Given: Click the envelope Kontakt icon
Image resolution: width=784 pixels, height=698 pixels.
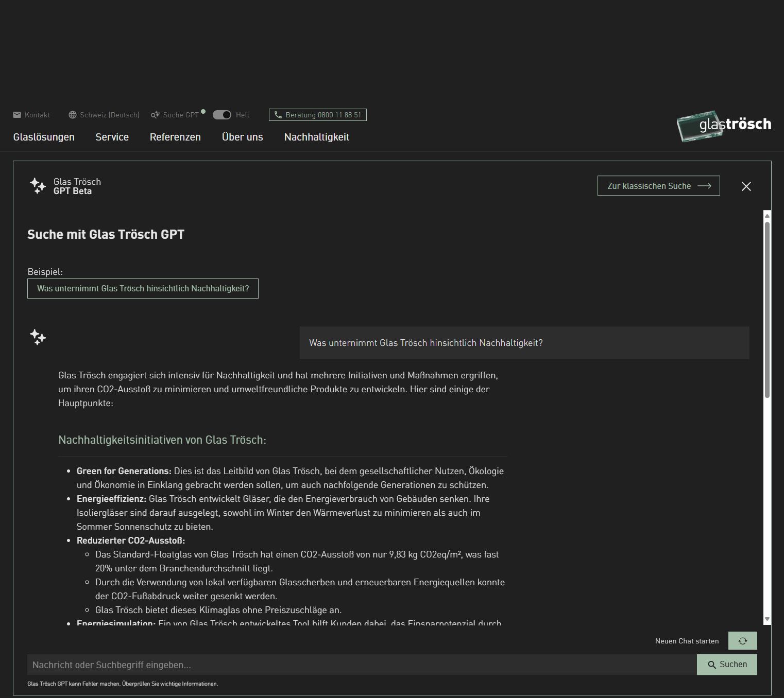Looking at the screenshot, I should (x=17, y=115).
